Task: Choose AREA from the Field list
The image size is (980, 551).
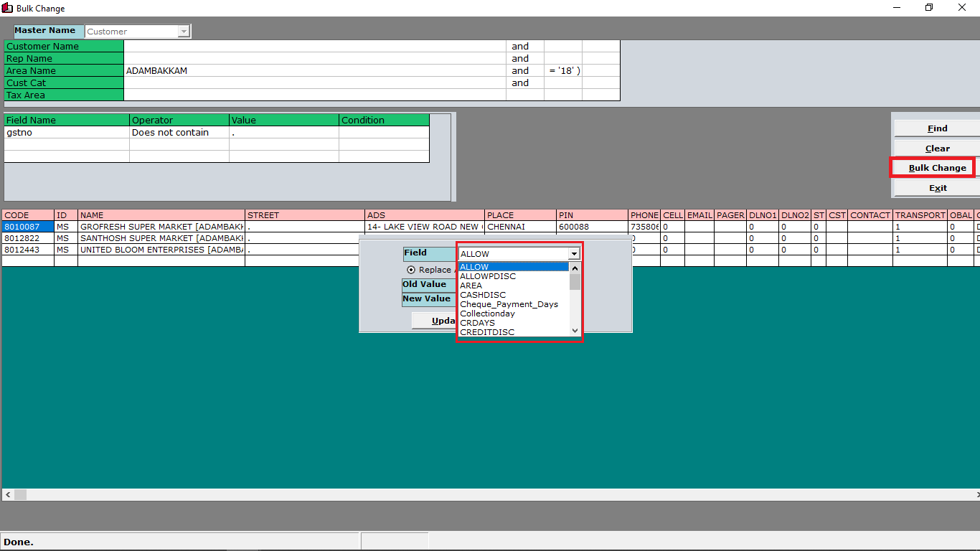Action: [471, 286]
